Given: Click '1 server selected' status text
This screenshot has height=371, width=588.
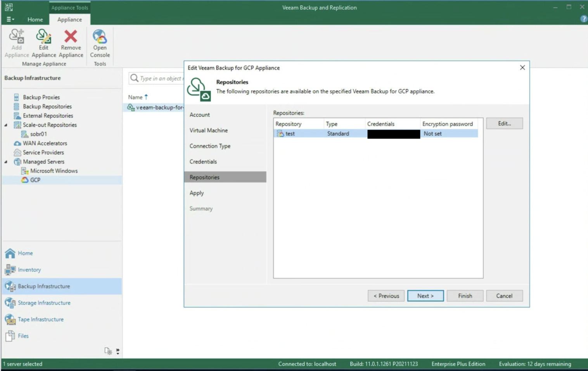Looking at the screenshot, I should 23,364.
